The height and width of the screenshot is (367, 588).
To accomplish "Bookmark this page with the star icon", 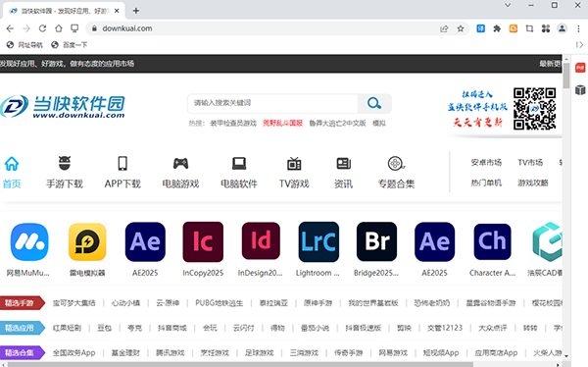I will [x=461, y=28].
